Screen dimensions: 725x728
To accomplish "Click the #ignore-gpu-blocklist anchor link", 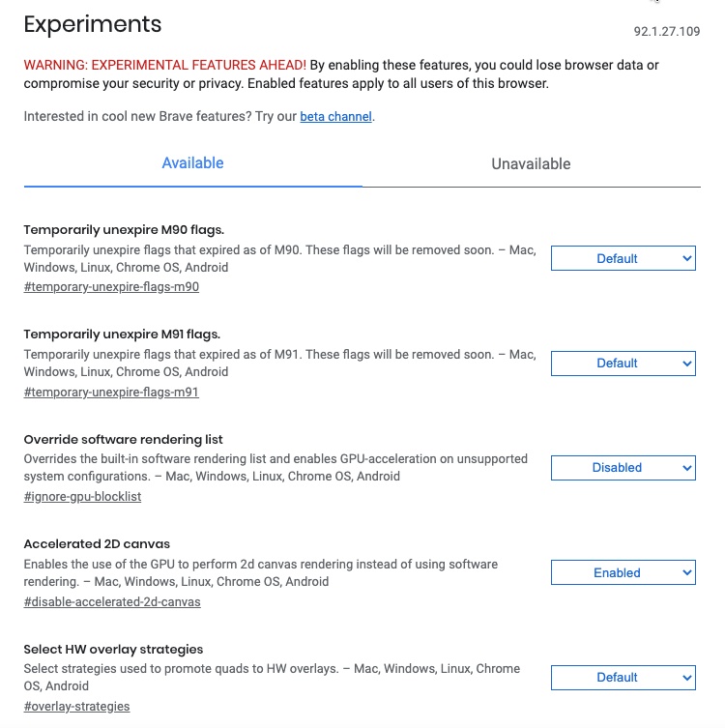I will pyautogui.click(x=82, y=497).
